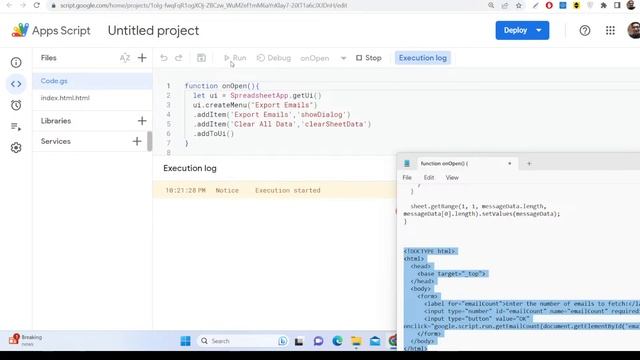Click line 1 function onOpen in editor

(x=222, y=86)
